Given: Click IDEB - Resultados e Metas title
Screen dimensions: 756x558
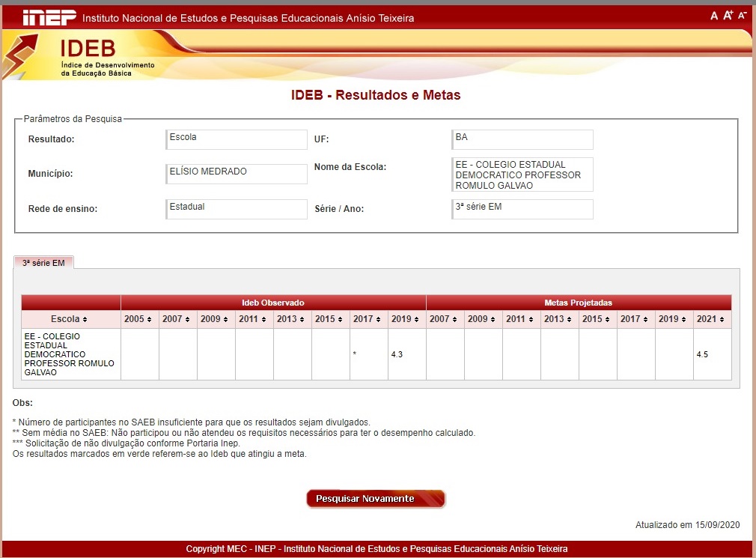Looking at the screenshot, I should point(376,95).
